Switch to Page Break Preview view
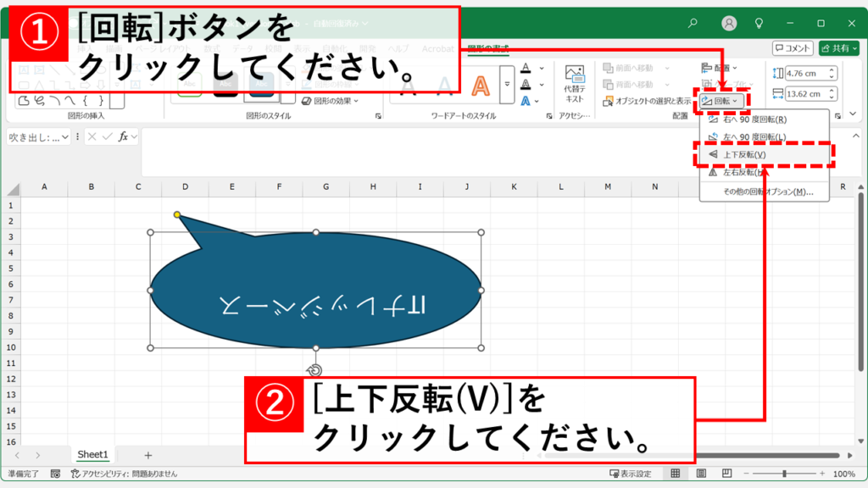The height and width of the screenshot is (488, 868). click(x=726, y=474)
